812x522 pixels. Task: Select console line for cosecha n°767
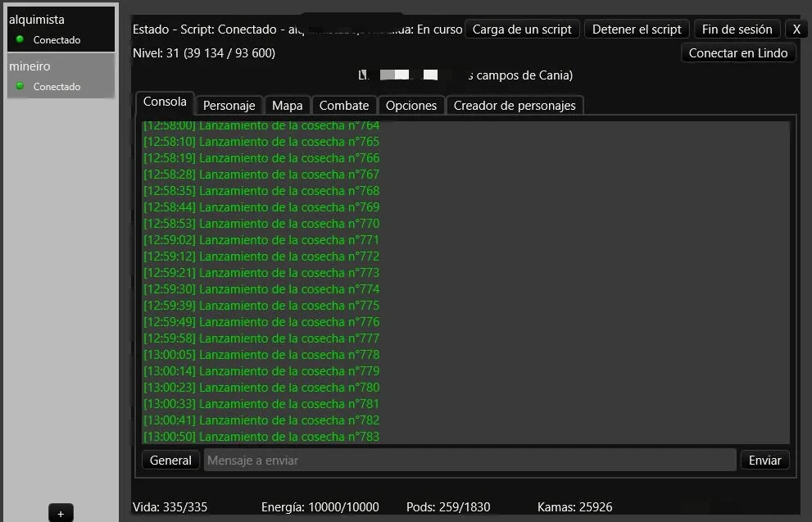pos(261,175)
